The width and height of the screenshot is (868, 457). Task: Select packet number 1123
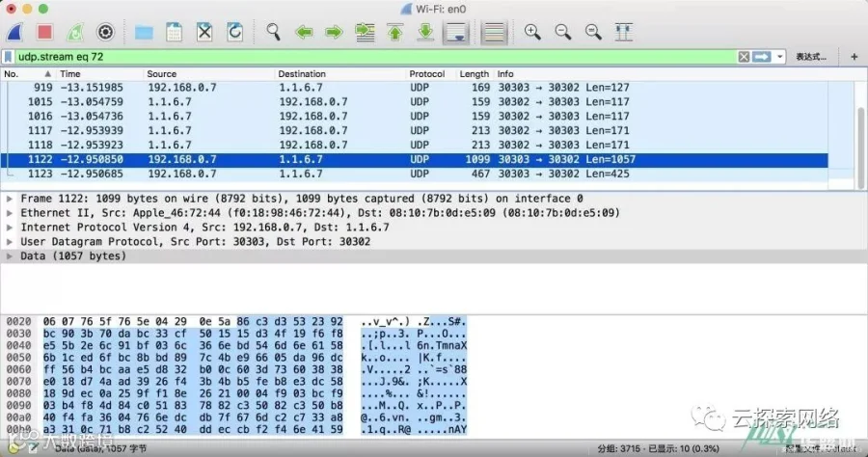tap(414, 174)
